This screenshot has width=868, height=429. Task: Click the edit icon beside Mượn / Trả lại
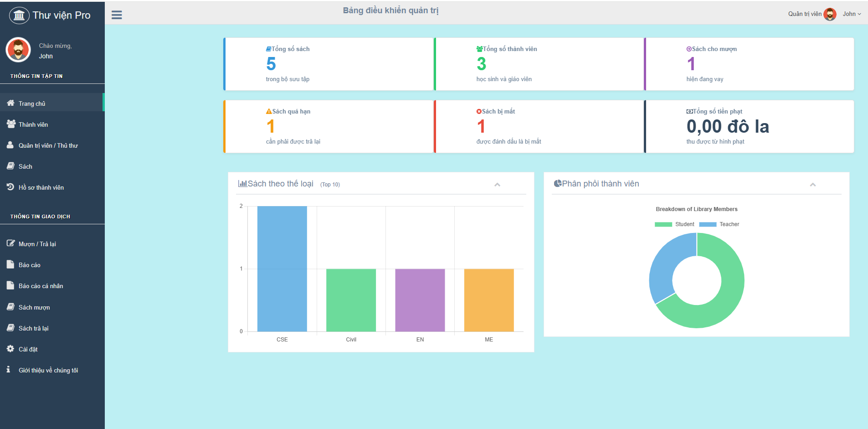(10, 243)
